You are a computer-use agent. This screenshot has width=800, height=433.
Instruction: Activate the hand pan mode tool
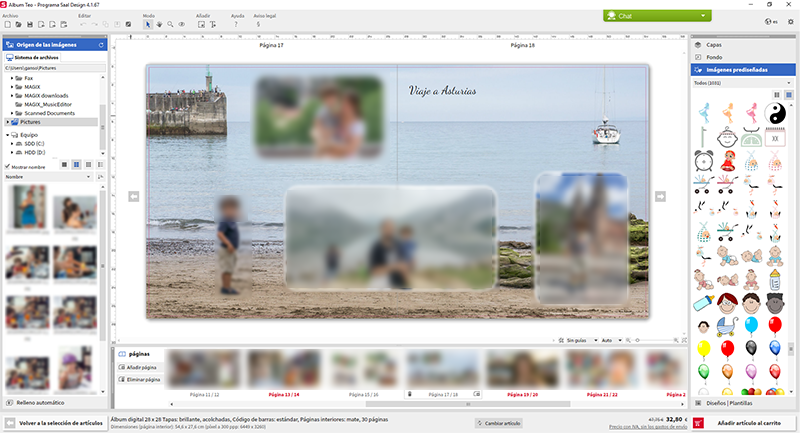point(159,24)
